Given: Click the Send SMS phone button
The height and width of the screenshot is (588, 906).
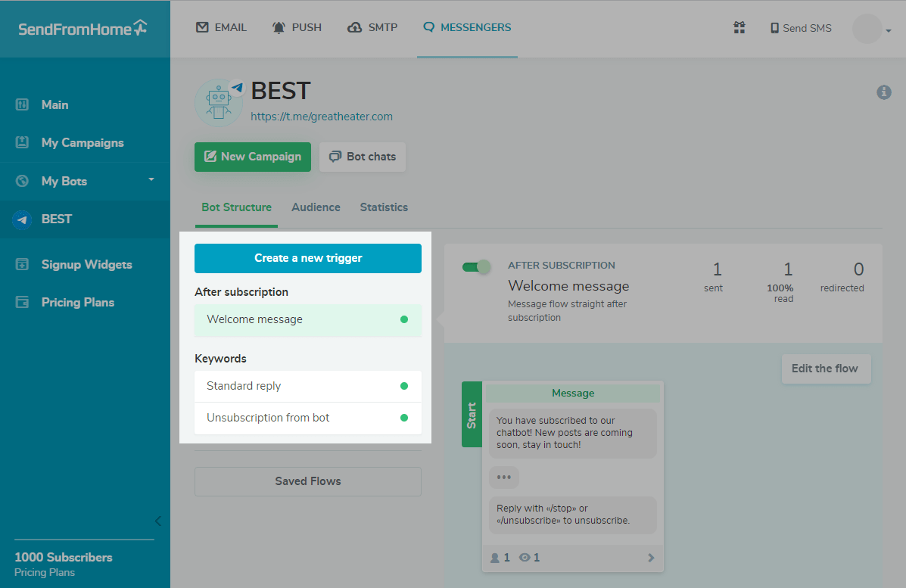Looking at the screenshot, I should [801, 28].
